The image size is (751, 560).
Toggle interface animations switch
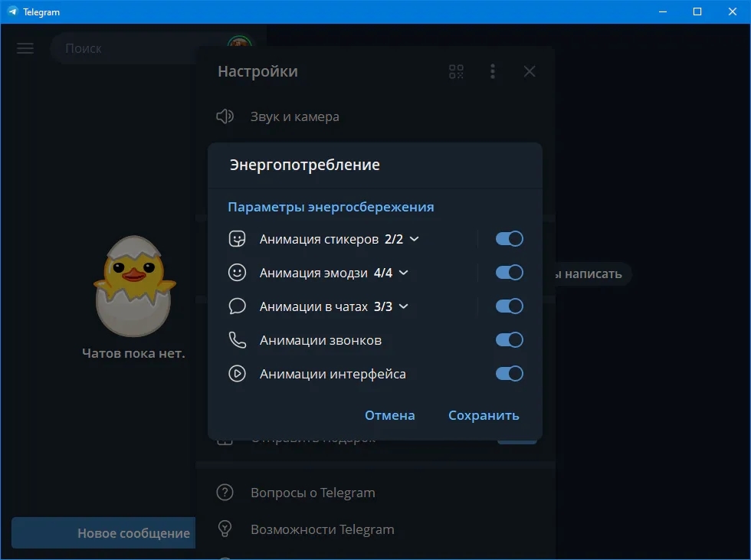pyautogui.click(x=509, y=374)
